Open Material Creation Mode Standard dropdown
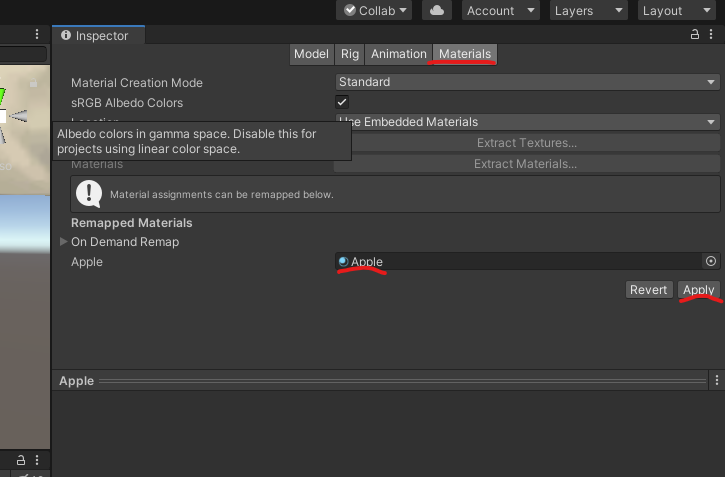This screenshot has width=725, height=477. pos(527,82)
